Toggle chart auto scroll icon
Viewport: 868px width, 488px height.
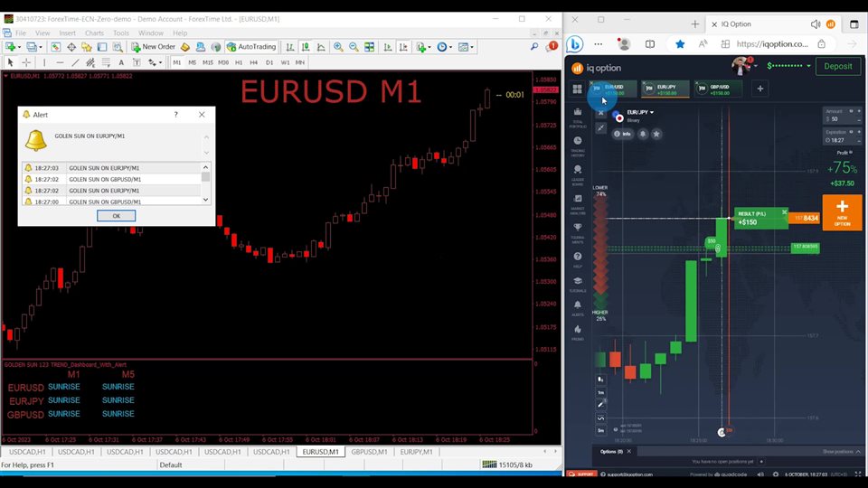click(x=388, y=47)
